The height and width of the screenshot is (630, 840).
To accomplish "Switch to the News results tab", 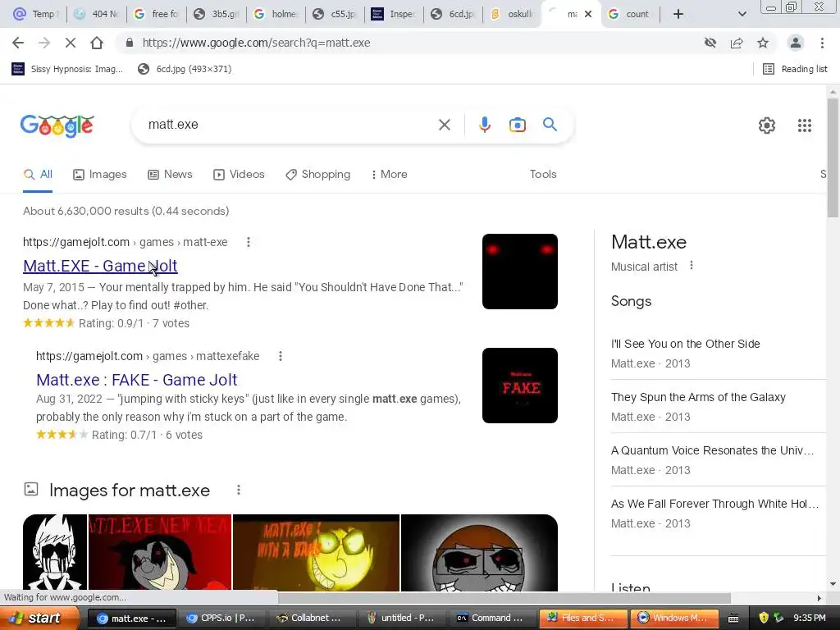I will (x=170, y=174).
